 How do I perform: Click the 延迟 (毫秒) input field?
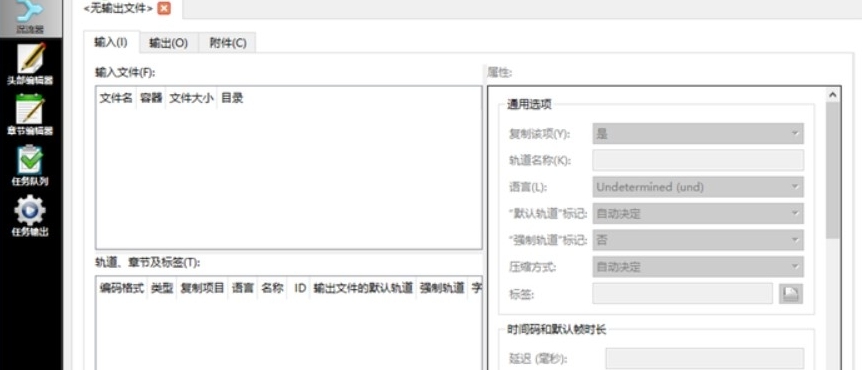(704, 358)
